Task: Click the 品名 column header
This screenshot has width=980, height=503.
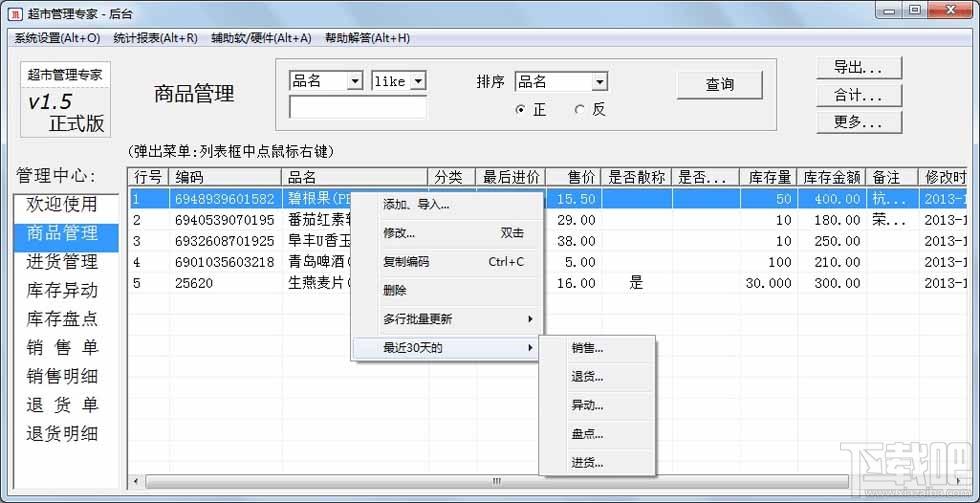Action: (x=355, y=177)
